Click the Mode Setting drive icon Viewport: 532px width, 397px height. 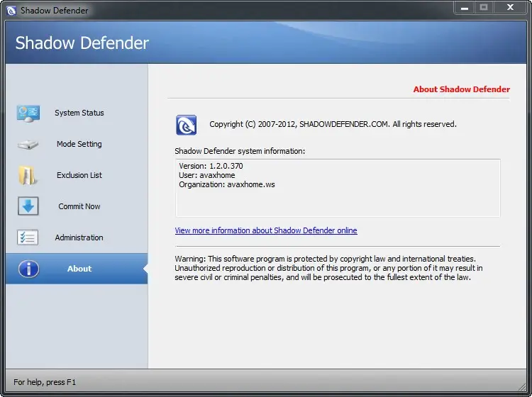pyautogui.click(x=28, y=145)
